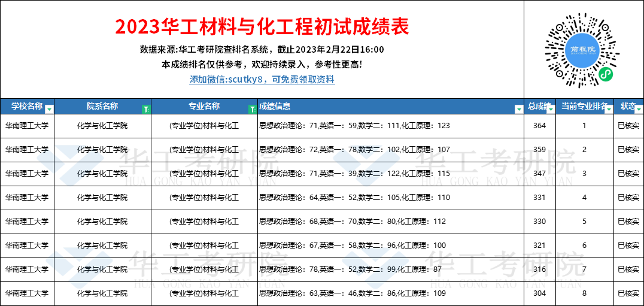Click the 学校名称 column header
The height and width of the screenshot is (306, 644).
click(x=27, y=107)
